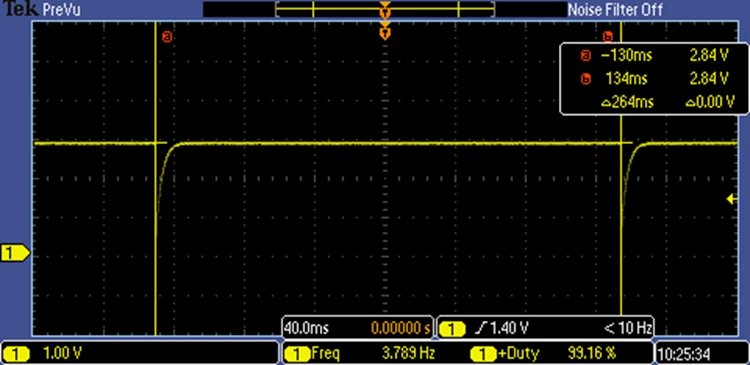Click the 1.40 V trigger level readout
Image resolution: width=750 pixels, height=365 pixels.
(x=508, y=328)
